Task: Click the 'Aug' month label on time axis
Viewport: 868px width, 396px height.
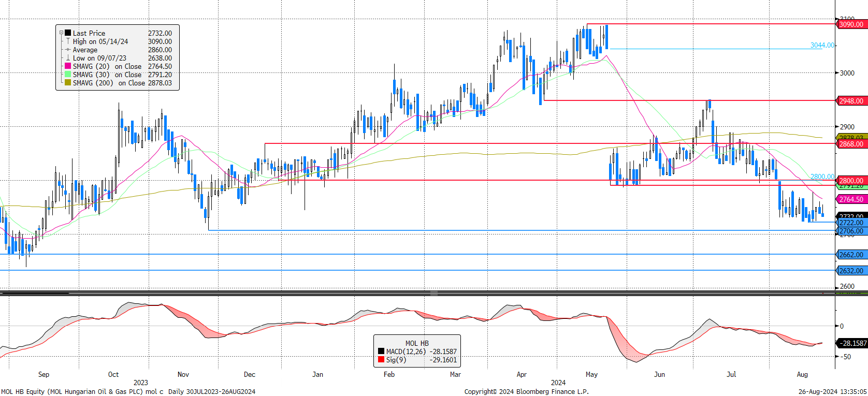Action: coord(802,374)
